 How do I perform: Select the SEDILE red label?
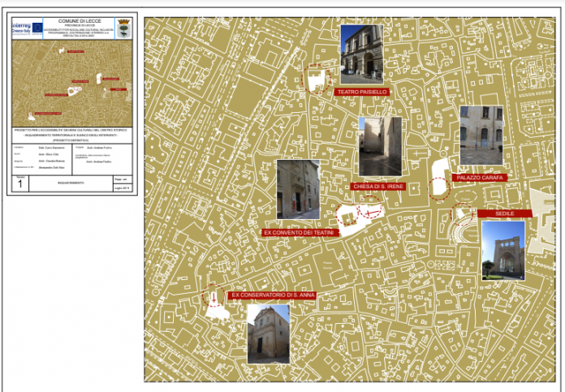coord(504,213)
